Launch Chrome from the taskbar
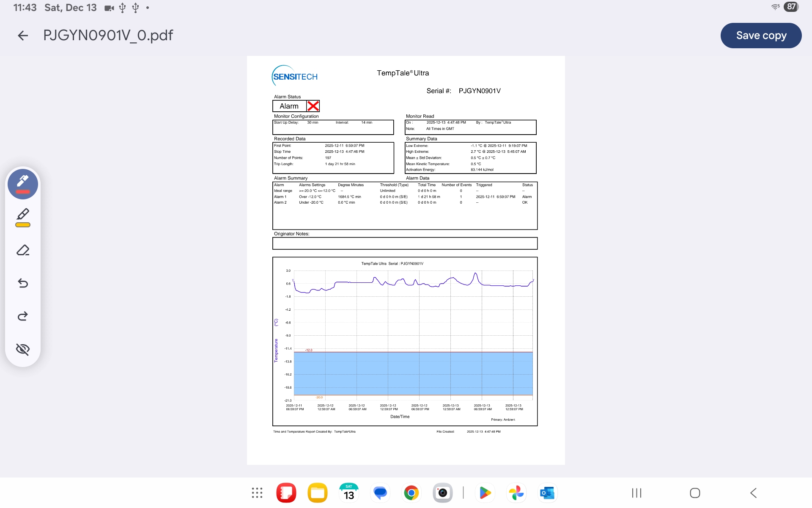The image size is (812, 508). 411,493
